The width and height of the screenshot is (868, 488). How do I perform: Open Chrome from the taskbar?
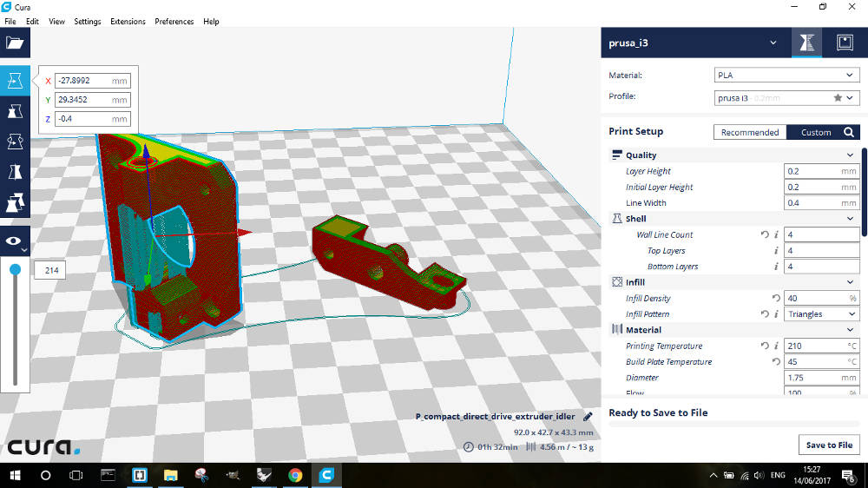coord(295,475)
